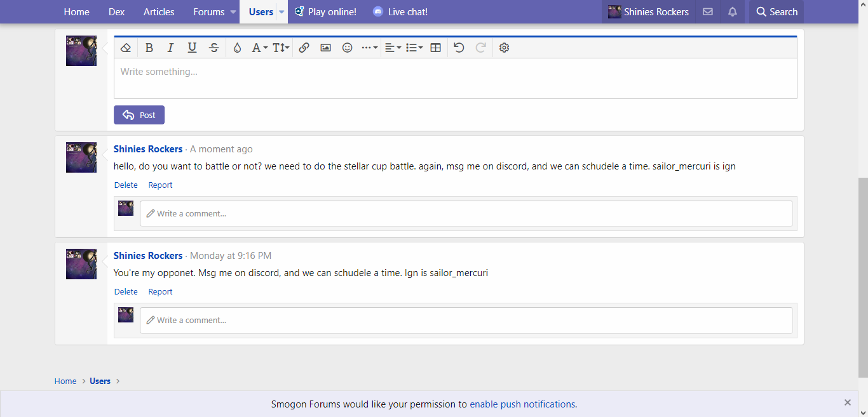Click the avatar beside the post editor
Viewport: 868px width, 417px height.
point(81,51)
